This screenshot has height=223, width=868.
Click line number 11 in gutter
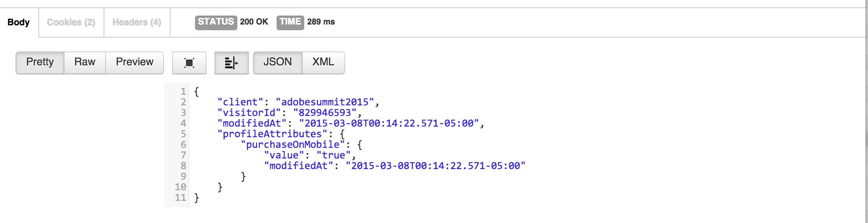tap(180, 198)
